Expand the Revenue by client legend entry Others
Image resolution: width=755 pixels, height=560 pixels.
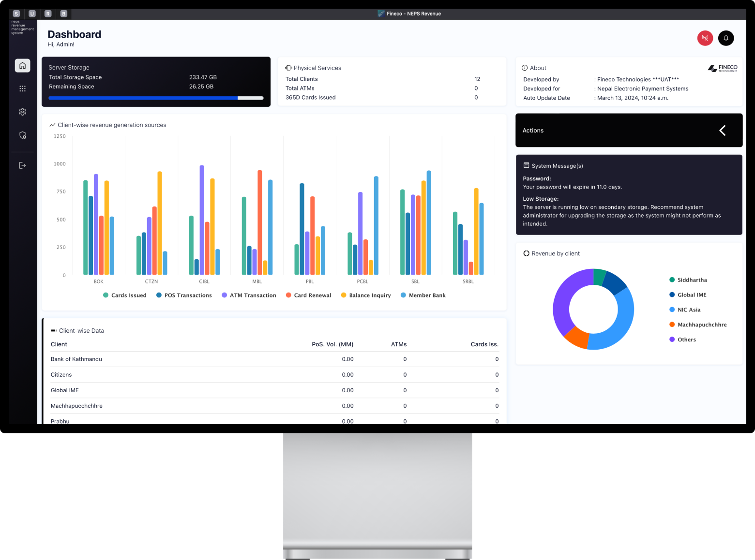[682, 339]
